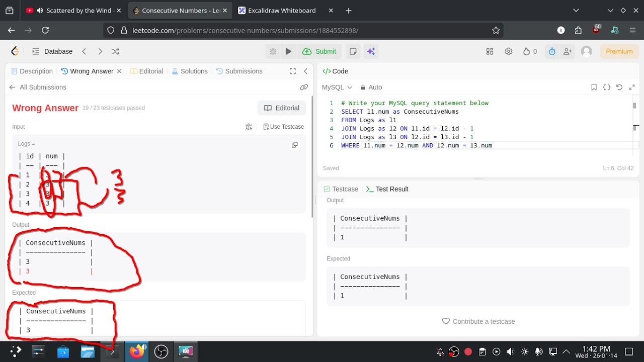Viewport: 644px width, 362px height.
Task: Open Firefox from the taskbar
Action: 137,351
